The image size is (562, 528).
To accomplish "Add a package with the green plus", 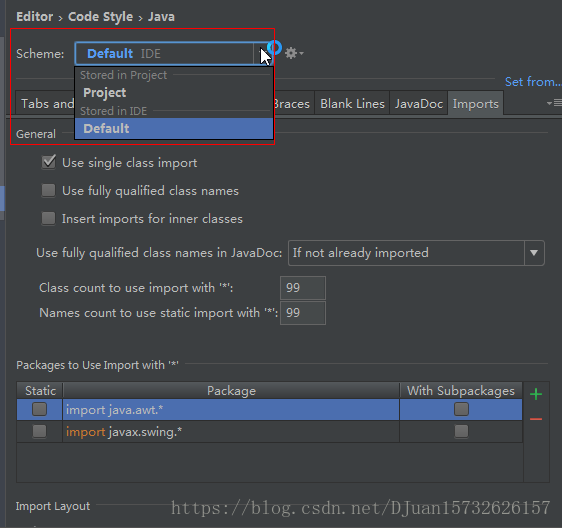I will (536, 394).
